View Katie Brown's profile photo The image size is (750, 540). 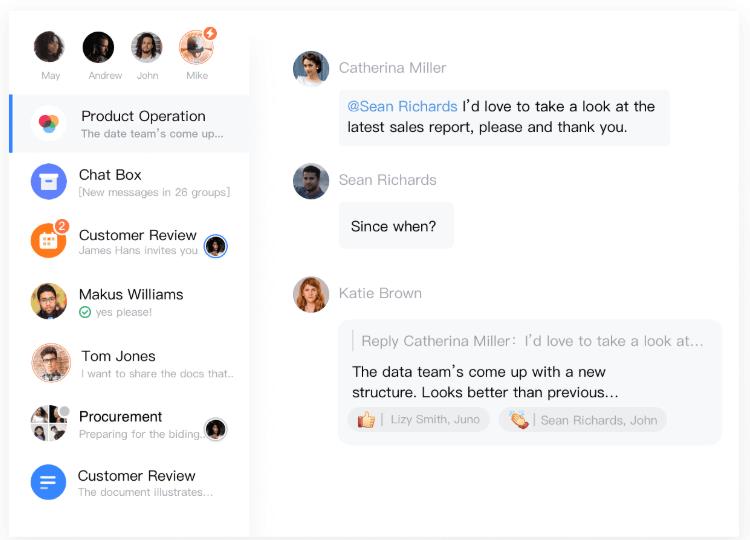pyautogui.click(x=311, y=295)
